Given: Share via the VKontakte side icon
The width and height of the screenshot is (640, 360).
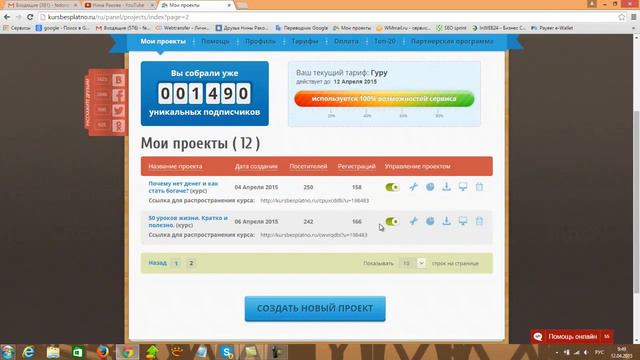Looking at the screenshot, I should pos(118,80).
